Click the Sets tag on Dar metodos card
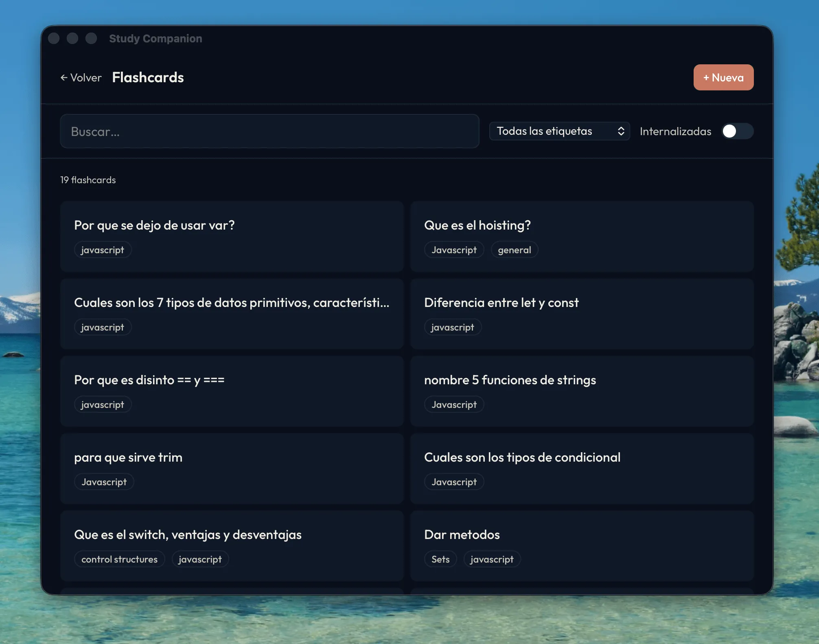The width and height of the screenshot is (819, 644). tap(440, 559)
